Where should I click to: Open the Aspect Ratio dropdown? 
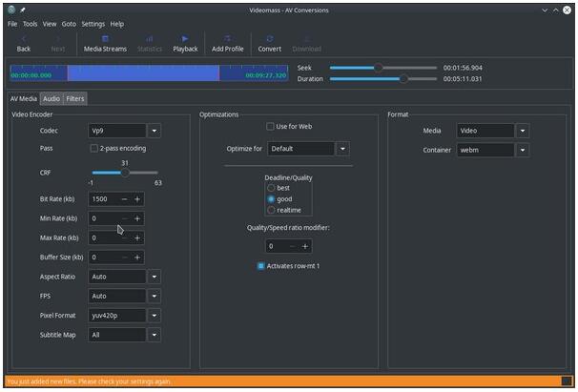(125, 277)
